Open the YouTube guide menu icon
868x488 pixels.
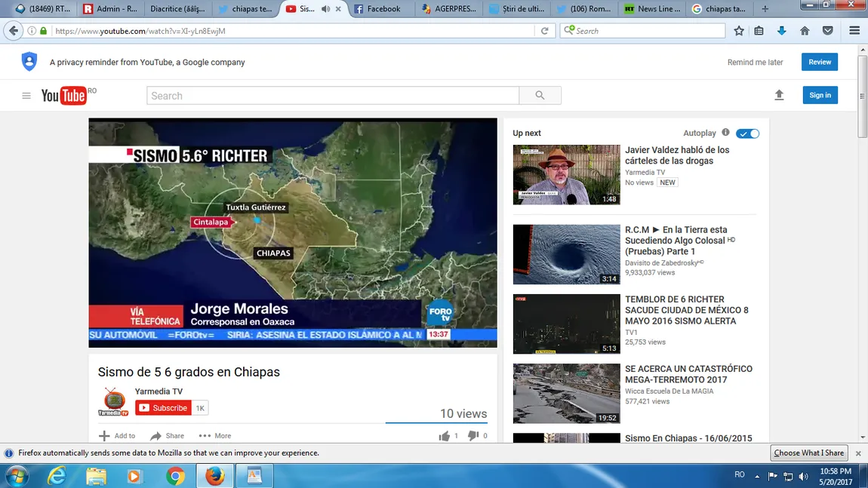tap(26, 96)
